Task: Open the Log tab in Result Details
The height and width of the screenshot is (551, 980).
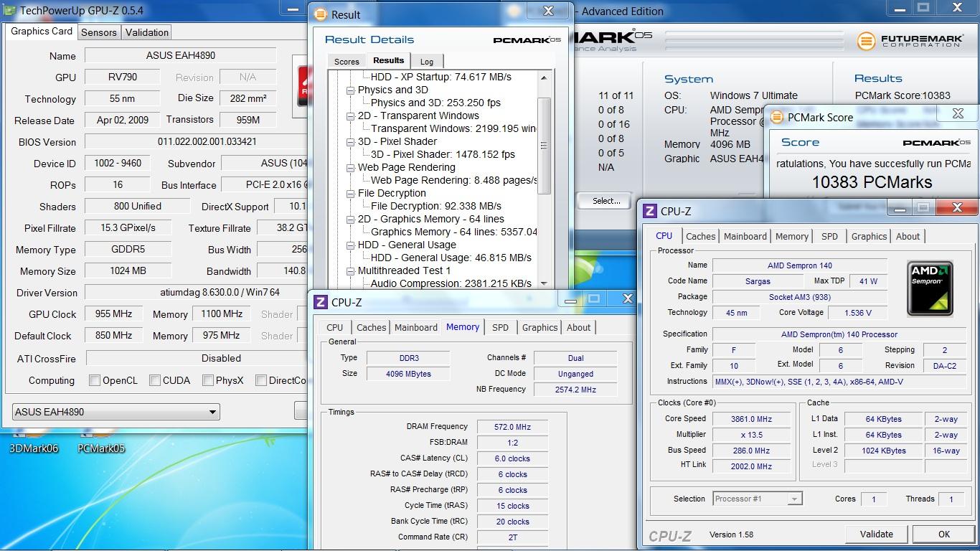Action: [427, 62]
